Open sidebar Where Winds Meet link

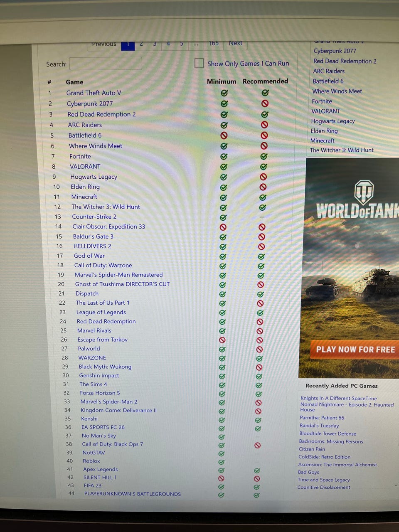[337, 91]
